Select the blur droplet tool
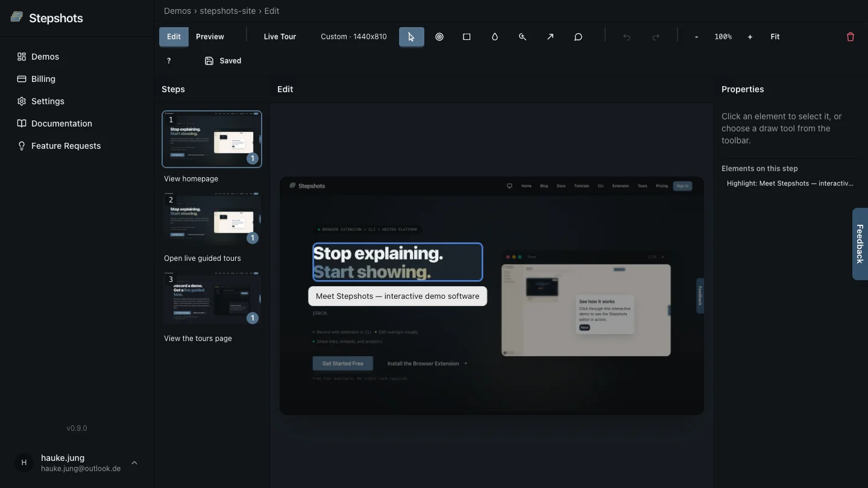Image resolution: width=868 pixels, height=488 pixels. (495, 37)
